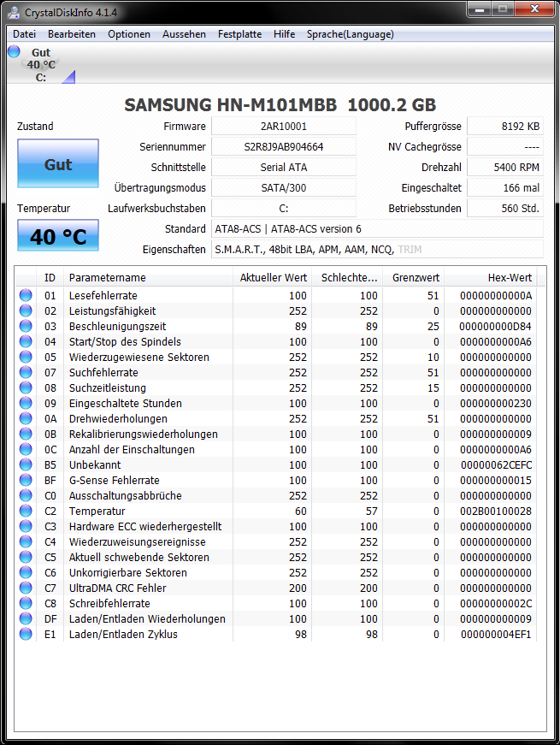Open the Datei menu
Image resolution: width=560 pixels, height=745 pixels.
24,34
